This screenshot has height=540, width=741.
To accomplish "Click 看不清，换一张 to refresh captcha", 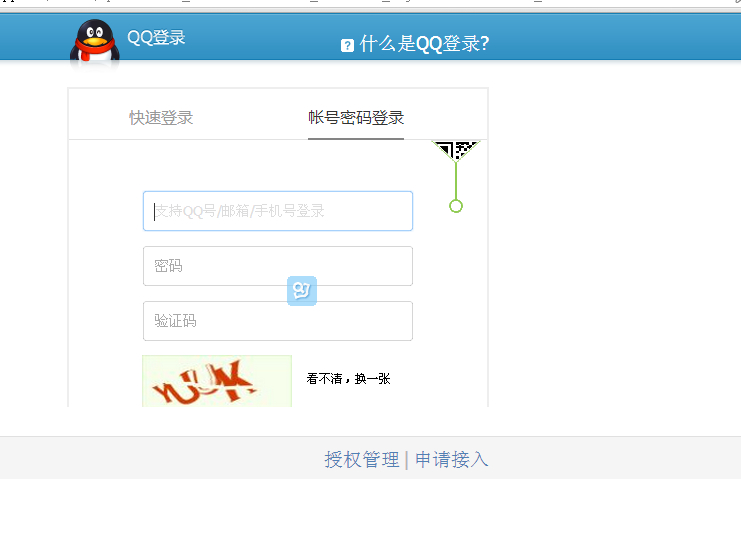I will tap(348, 378).
